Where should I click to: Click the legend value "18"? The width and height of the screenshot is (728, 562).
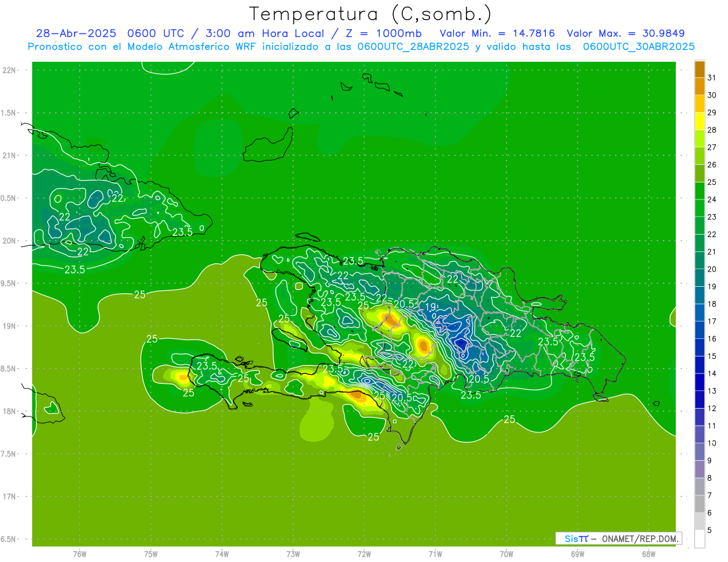(x=712, y=304)
